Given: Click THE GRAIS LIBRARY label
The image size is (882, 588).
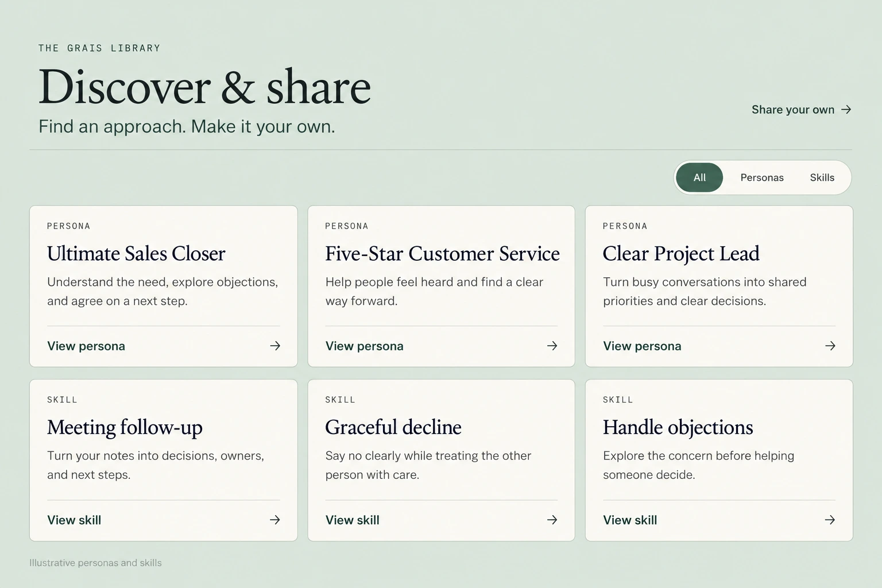Looking at the screenshot, I should [x=99, y=48].
